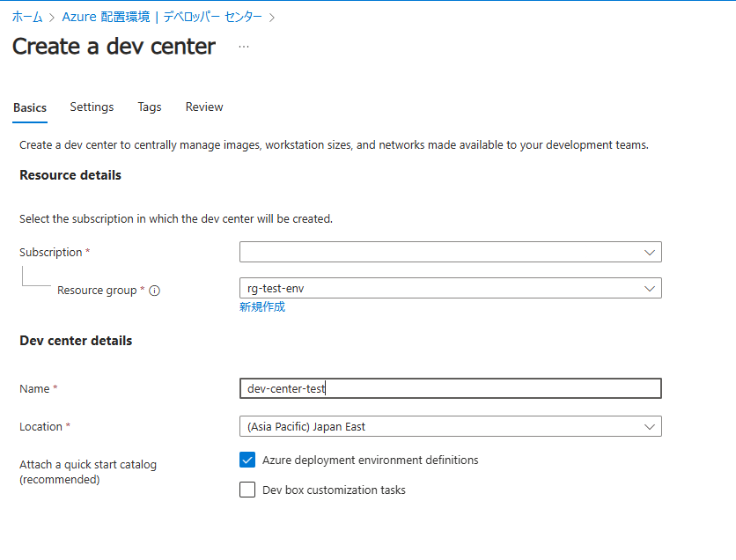The height and width of the screenshot is (560, 736).
Task: Click the ホーム breadcrumb link
Action: point(26,17)
